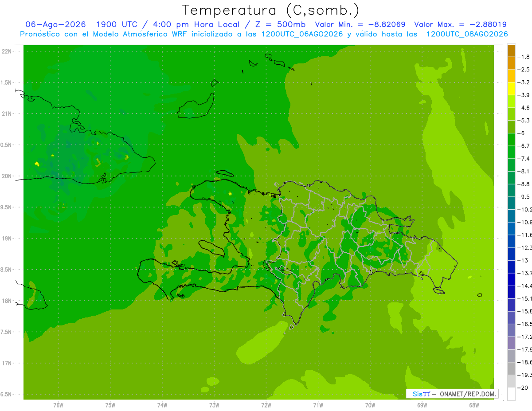This screenshot has height=411, width=532.
Task: Click the orange swatch between -1.8 and -2.5
Action: point(511,63)
